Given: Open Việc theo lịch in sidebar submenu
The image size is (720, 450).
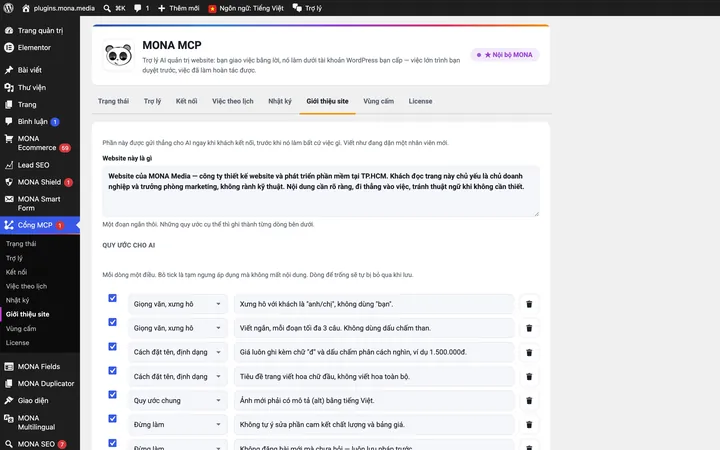Looking at the screenshot, I should click(x=27, y=286).
